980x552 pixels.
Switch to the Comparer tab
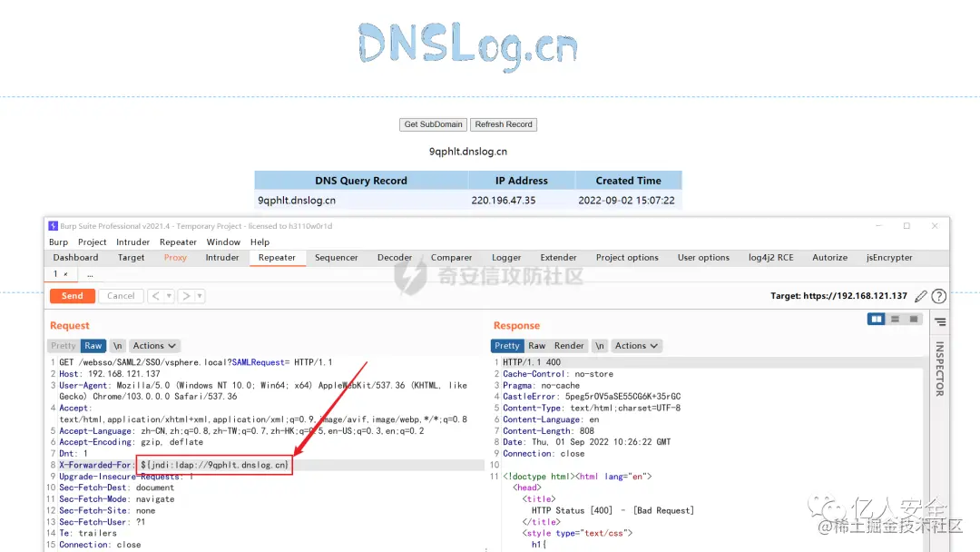pos(451,258)
